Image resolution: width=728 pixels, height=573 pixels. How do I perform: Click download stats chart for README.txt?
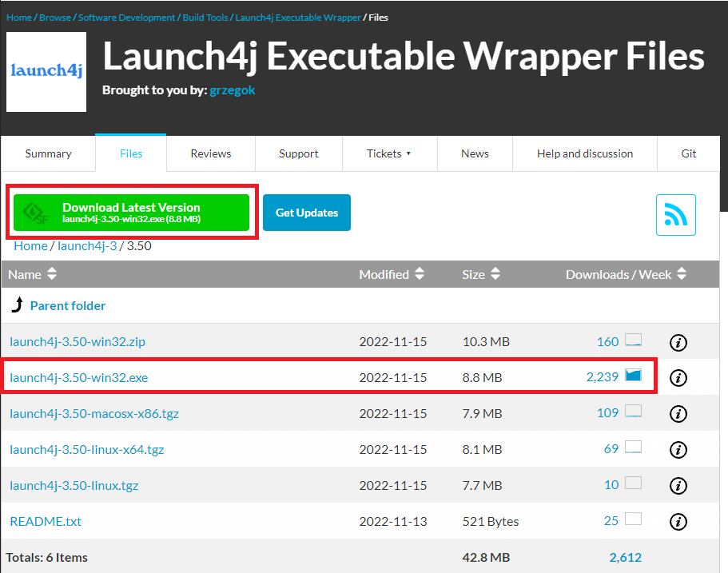tap(633, 519)
